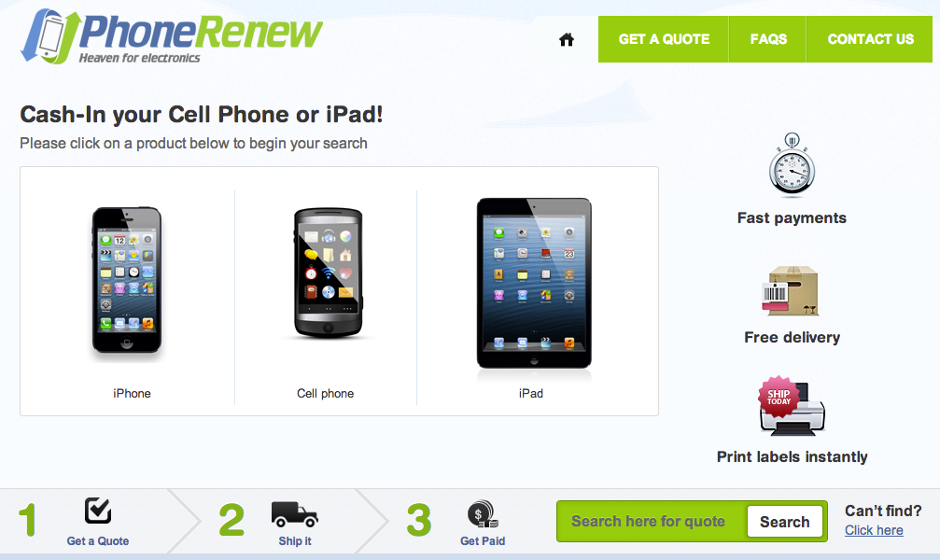940x560 pixels.
Task: Choose the iPhone product image
Action: coord(127,281)
